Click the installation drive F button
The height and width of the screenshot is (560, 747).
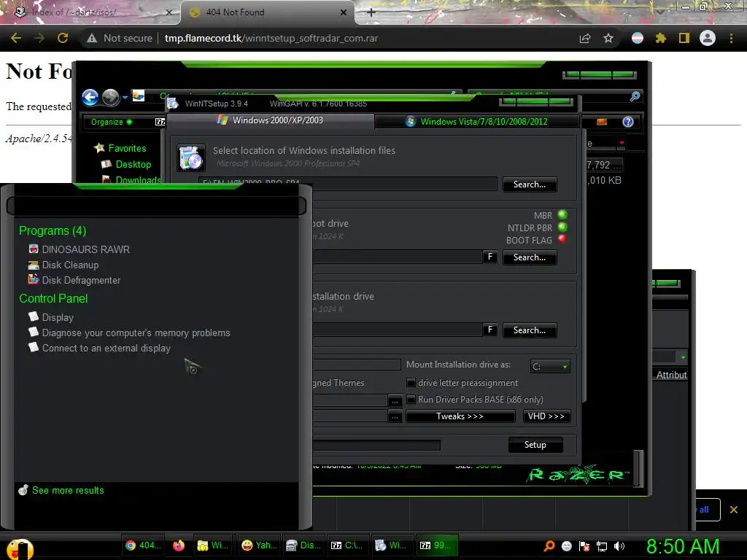pyautogui.click(x=489, y=330)
